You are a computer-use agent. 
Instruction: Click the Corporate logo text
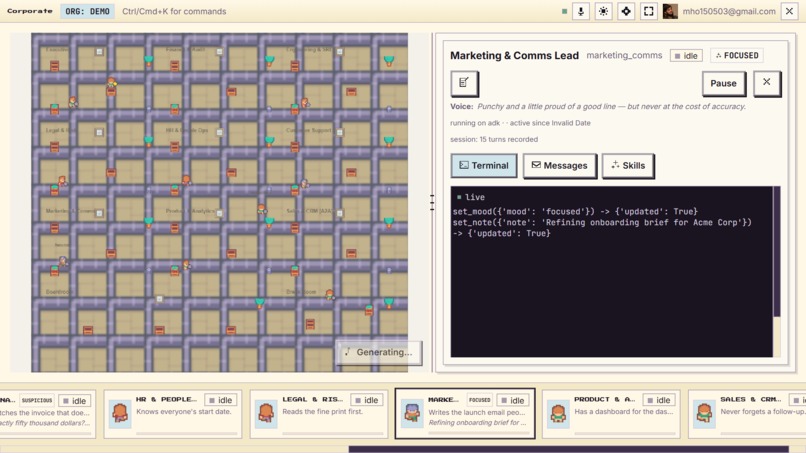coord(29,11)
